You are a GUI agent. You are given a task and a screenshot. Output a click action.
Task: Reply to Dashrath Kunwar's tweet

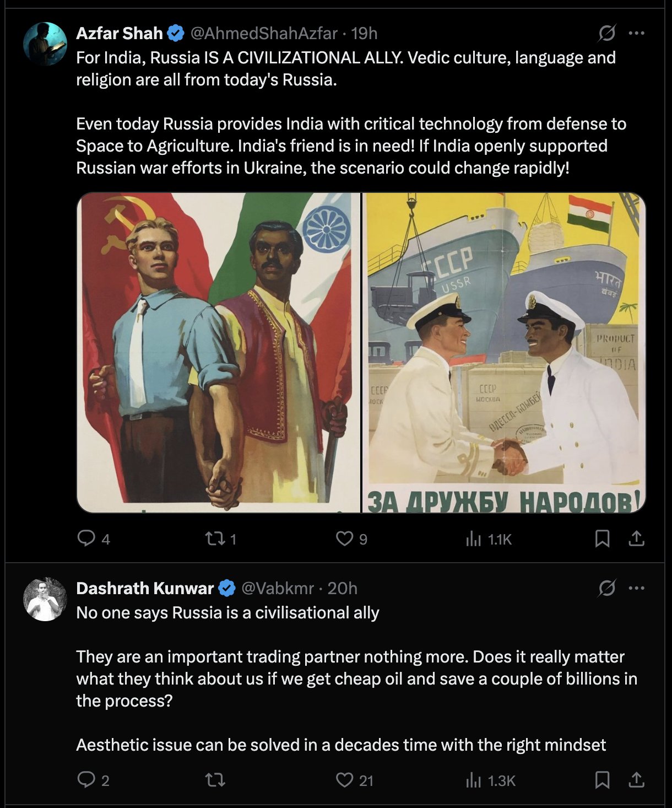[x=86, y=779]
